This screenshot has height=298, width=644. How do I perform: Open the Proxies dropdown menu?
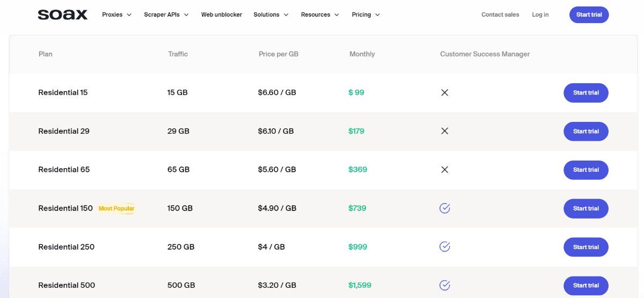116,14
